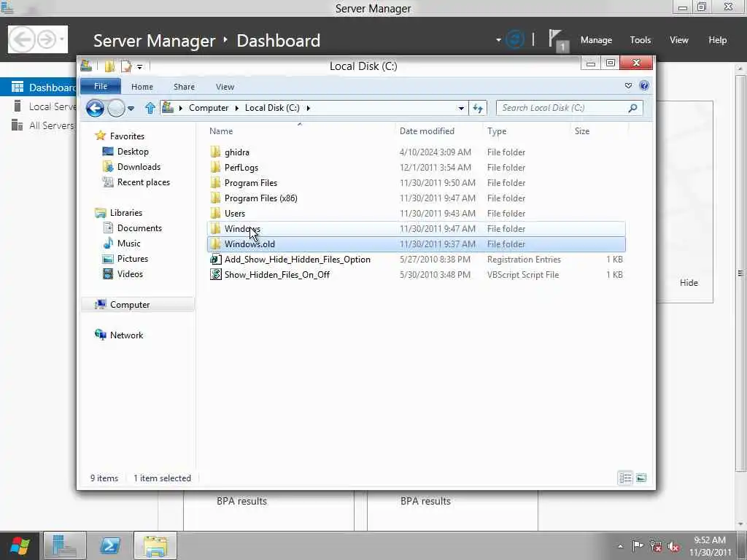
Task: Open Explorer Help question mark icon
Action: [x=644, y=86]
